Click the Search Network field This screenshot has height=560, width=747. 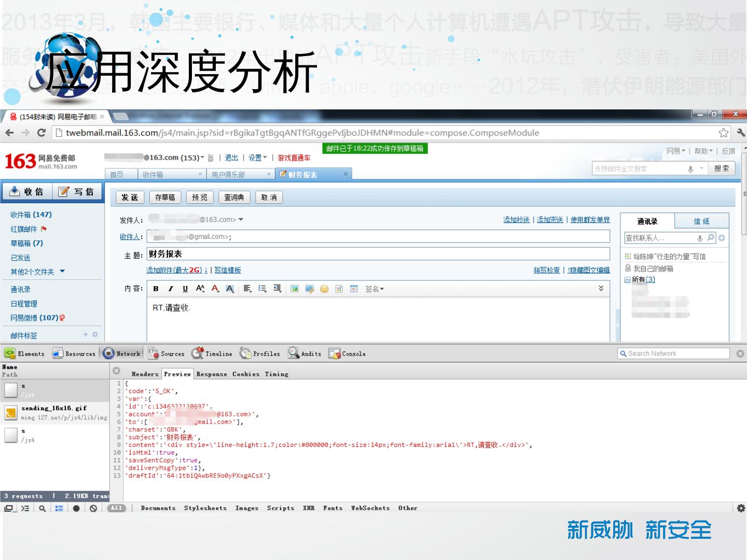coord(673,354)
